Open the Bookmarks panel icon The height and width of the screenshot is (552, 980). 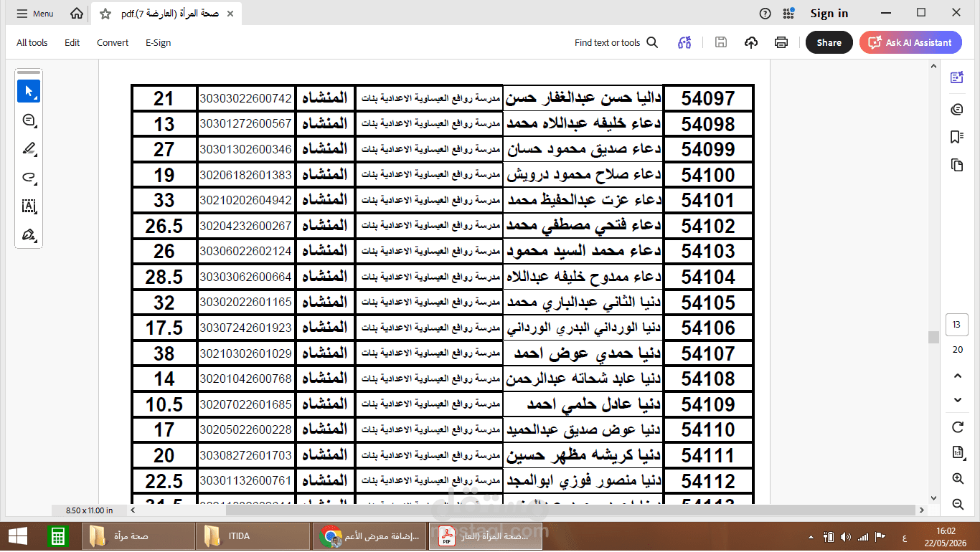[956, 137]
